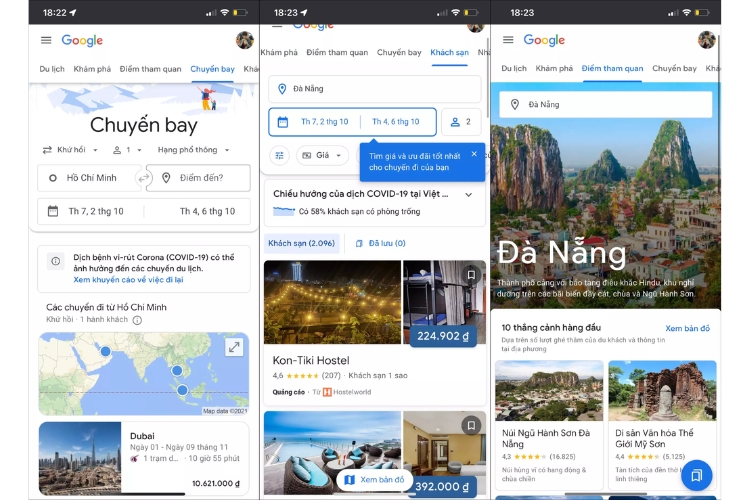Bookmark the second hotel with pool photo
750x500 pixels.
coord(471,425)
